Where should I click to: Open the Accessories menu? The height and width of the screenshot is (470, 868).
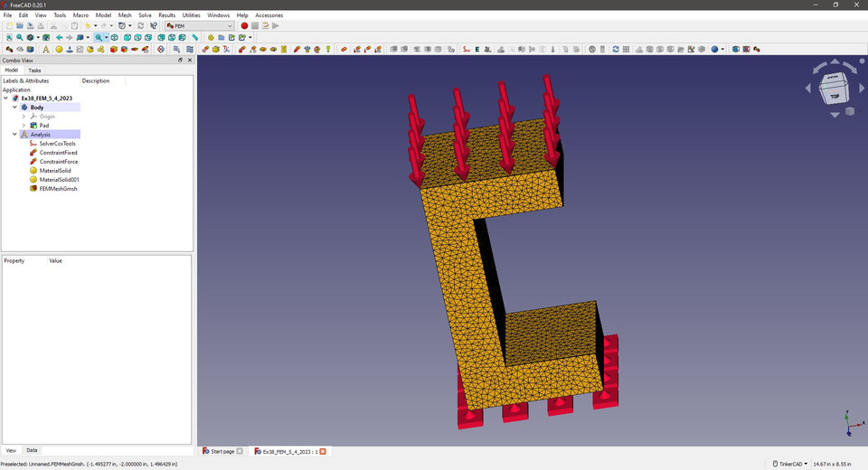click(269, 15)
